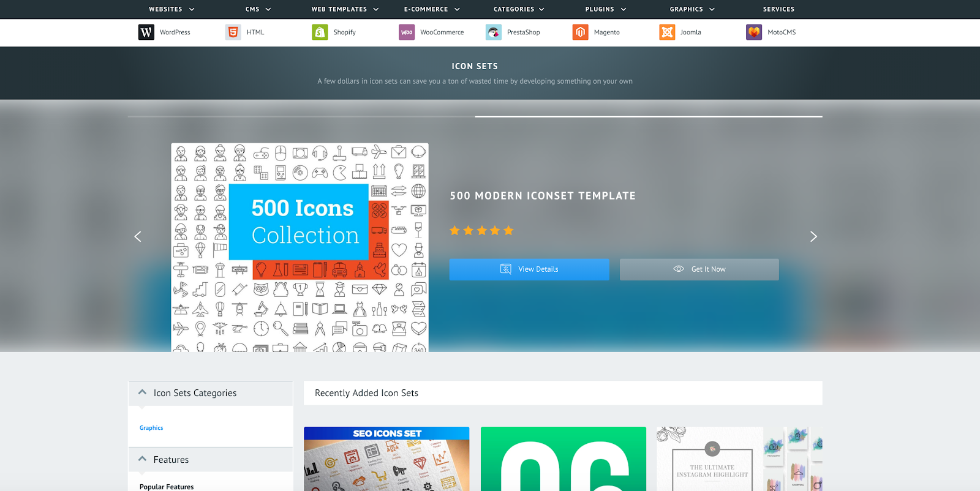Open the Categories dropdown menu
This screenshot has width=980, height=491.
[x=519, y=9]
